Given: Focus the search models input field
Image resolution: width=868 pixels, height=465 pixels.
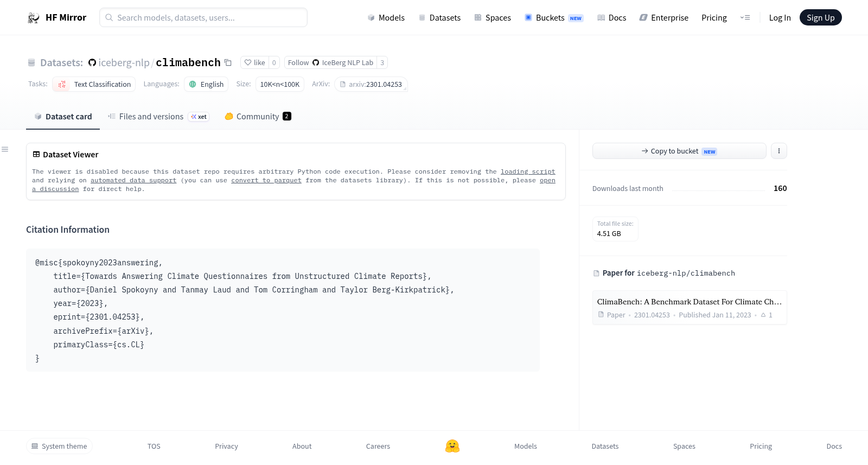Looking at the screenshot, I should coord(203,17).
